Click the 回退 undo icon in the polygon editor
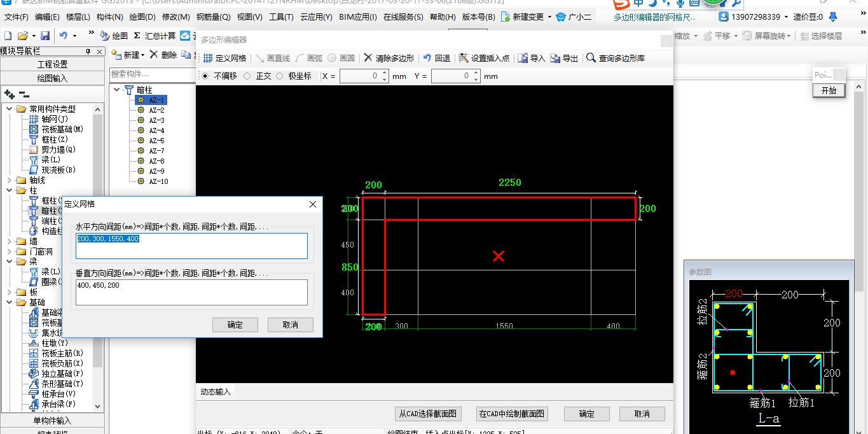This screenshot has height=434, width=868. (427, 58)
